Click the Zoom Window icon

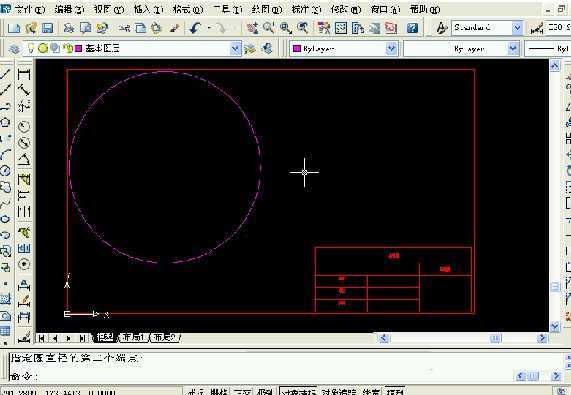(286, 28)
